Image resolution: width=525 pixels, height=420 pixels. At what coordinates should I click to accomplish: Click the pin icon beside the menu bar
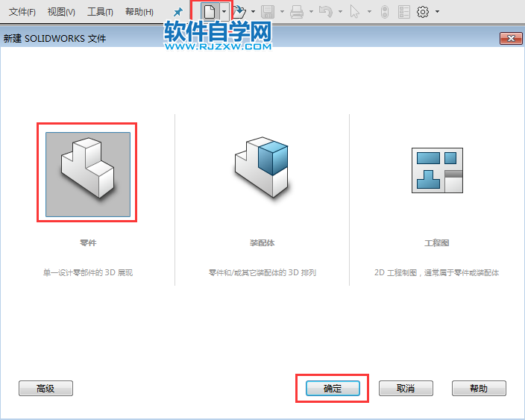pos(177,13)
